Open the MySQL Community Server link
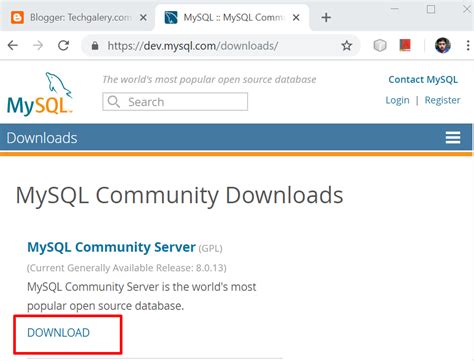 (111, 247)
